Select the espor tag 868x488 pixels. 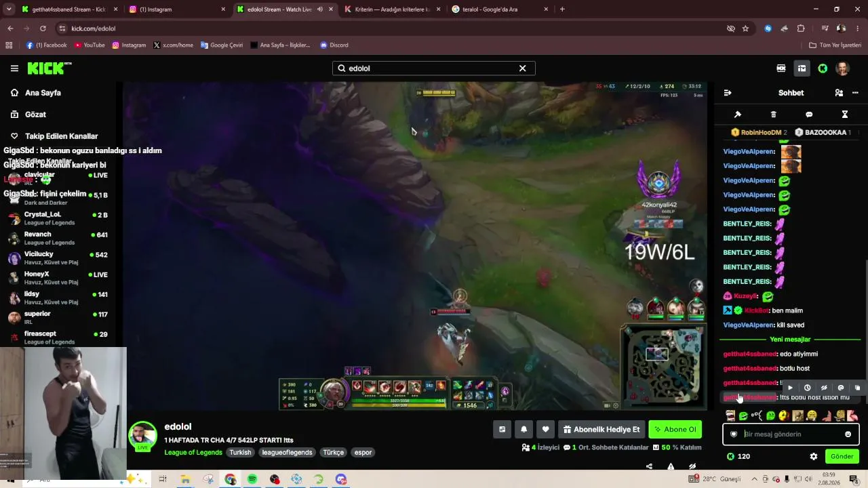tap(363, 453)
